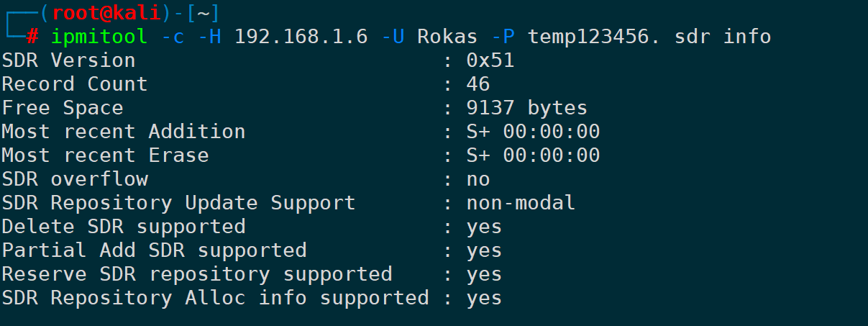Click the SDR Version label
Screen dimensions: 868x326
(x=68, y=60)
